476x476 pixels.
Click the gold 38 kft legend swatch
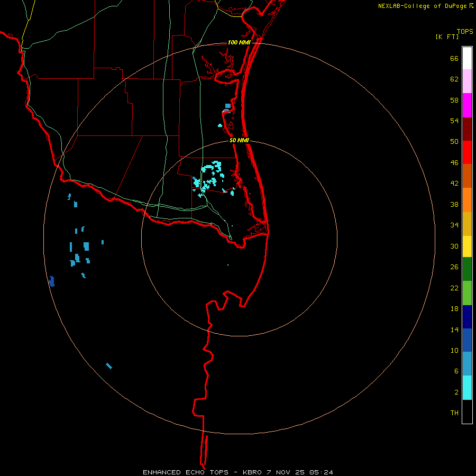click(x=467, y=224)
